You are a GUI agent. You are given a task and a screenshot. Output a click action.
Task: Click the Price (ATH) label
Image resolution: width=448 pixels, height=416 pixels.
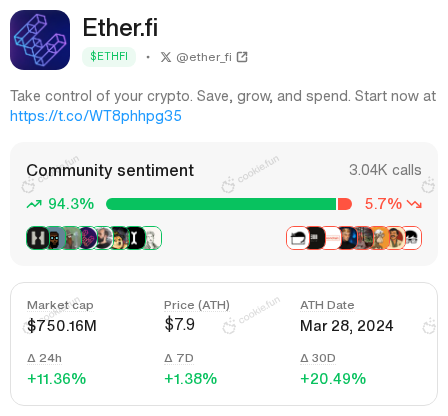tap(197, 305)
